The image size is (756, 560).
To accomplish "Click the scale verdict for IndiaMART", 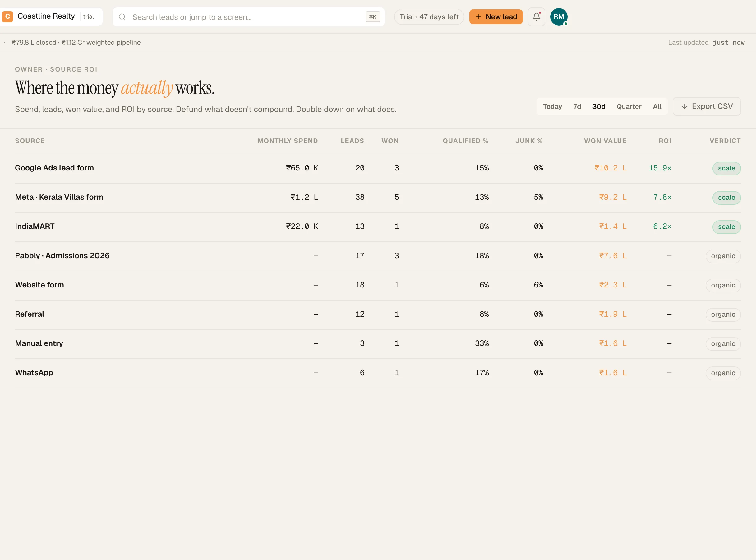I will tap(726, 227).
